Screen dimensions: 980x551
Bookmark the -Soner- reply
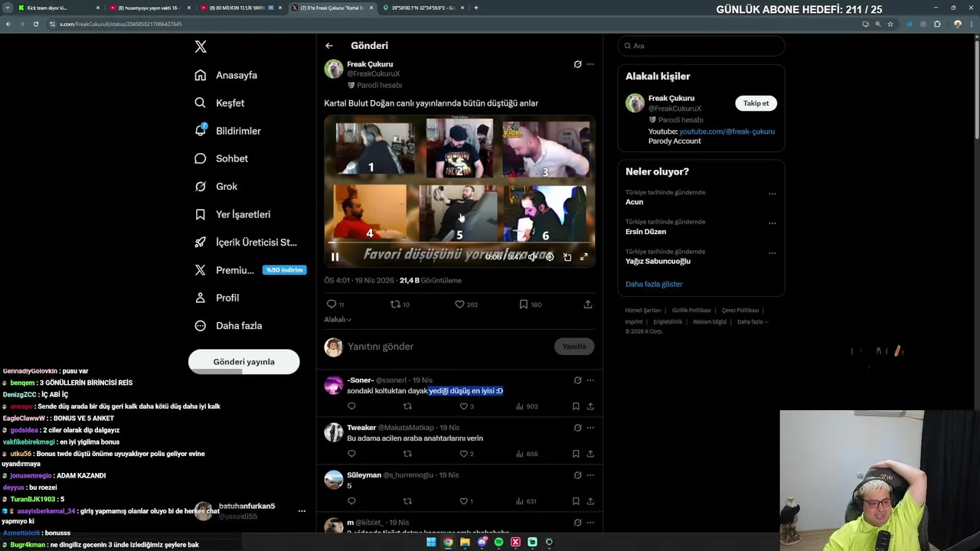pyautogui.click(x=576, y=406)
